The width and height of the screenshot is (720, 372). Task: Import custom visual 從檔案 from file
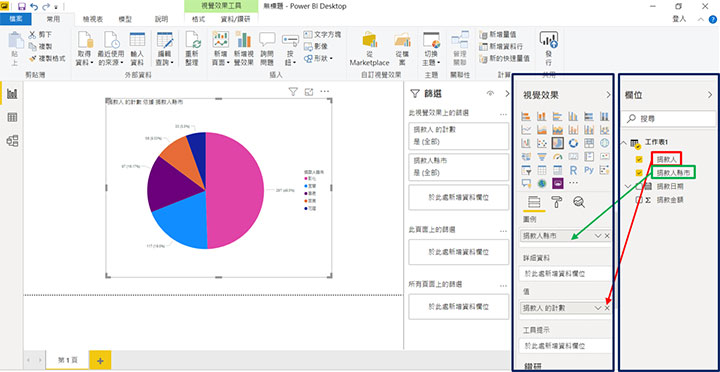pyautogui.click(x=402, y=49)
